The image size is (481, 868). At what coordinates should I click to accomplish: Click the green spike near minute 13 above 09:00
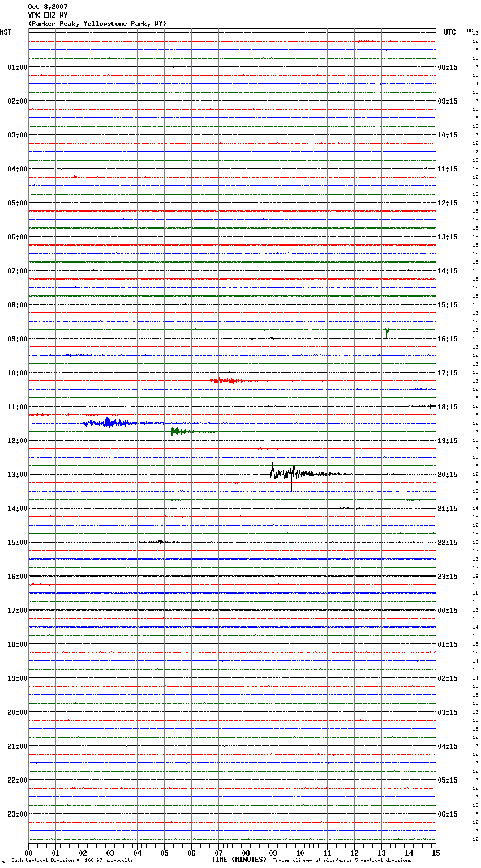[388, 332]
